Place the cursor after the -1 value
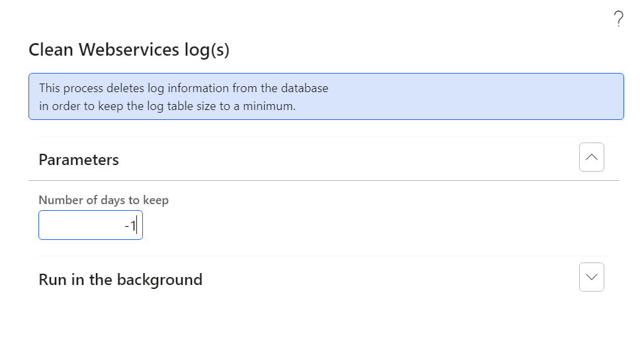 click(x=138, y=225)
